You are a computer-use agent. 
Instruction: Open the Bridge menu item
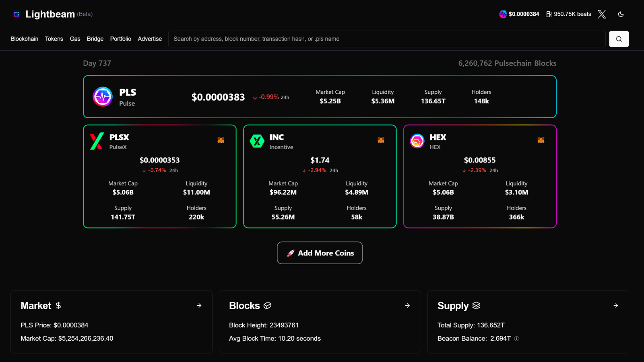coord(95,39)
